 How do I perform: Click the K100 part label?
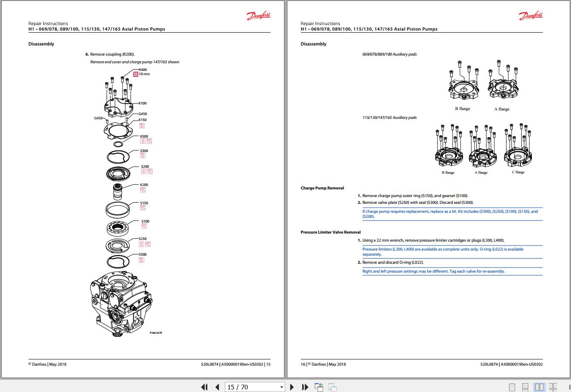(x=142, y=103)
